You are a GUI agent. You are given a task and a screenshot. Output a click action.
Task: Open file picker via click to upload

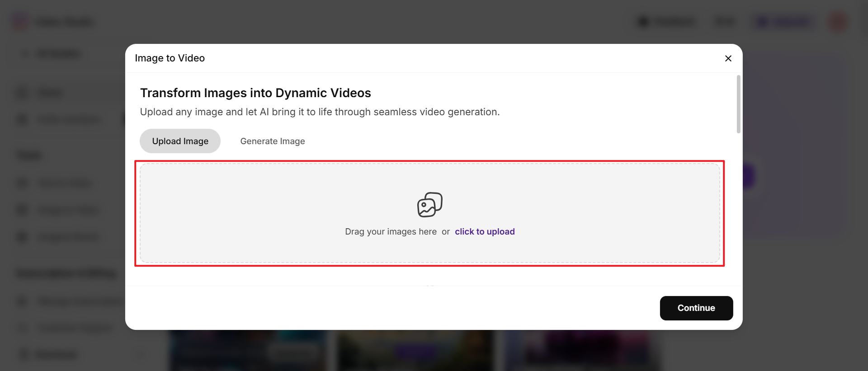tap(485, 231)
